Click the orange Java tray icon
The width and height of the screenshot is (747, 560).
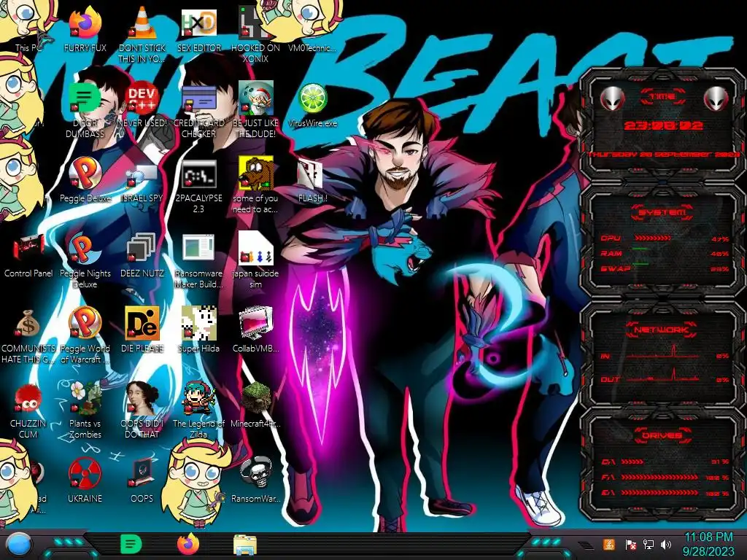pyautogui.click(x=608, y=544)
